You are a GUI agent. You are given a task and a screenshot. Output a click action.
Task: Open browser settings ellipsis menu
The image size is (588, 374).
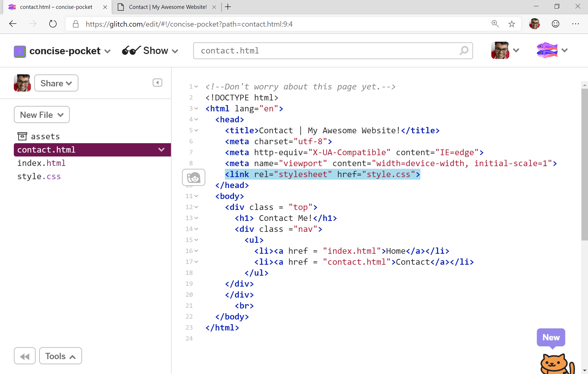575,24
